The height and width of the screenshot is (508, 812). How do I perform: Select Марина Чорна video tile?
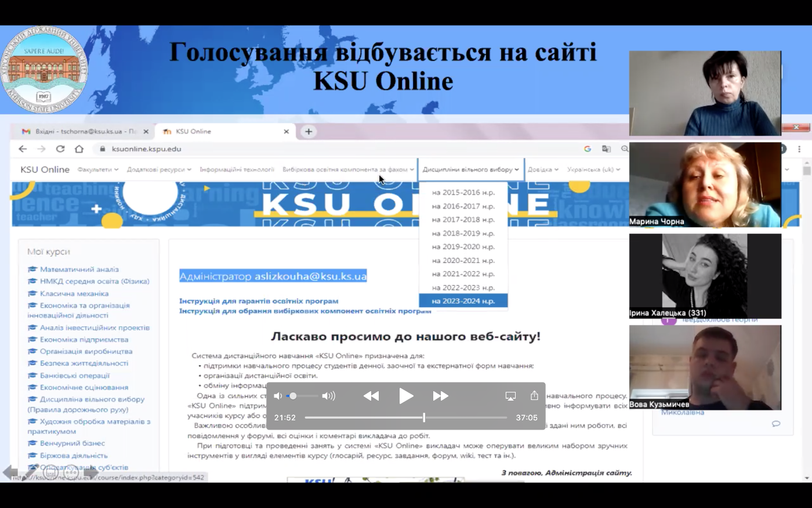tap(705, 185)
